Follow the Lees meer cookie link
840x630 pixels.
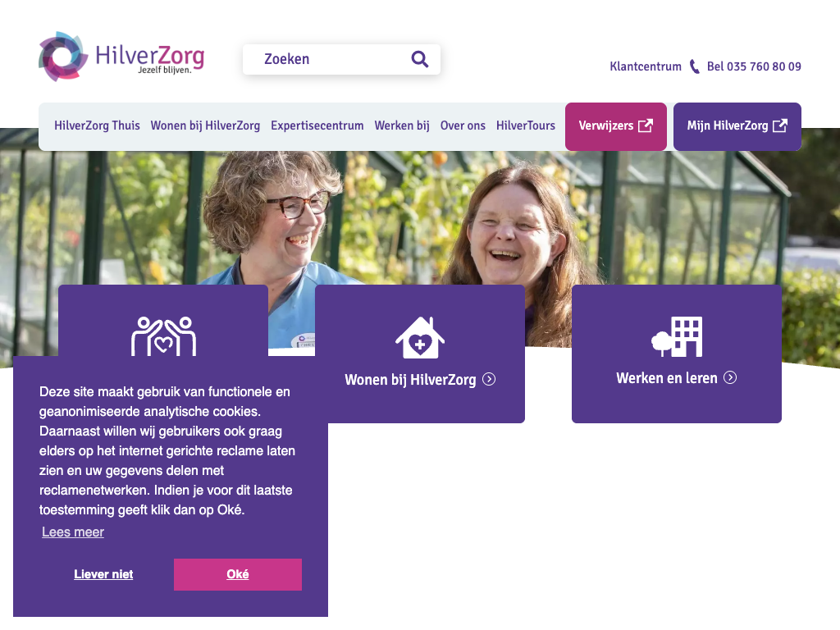pos(73,532)
